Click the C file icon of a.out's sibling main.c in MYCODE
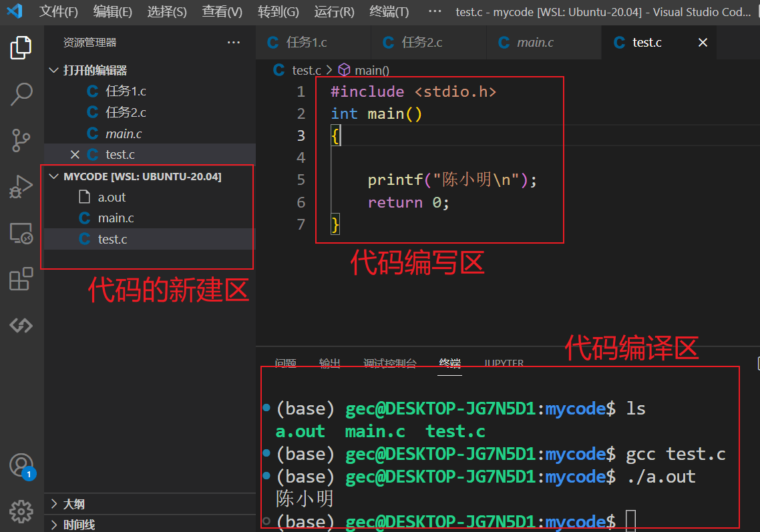760x532 pixels. [x=85, y=218]
